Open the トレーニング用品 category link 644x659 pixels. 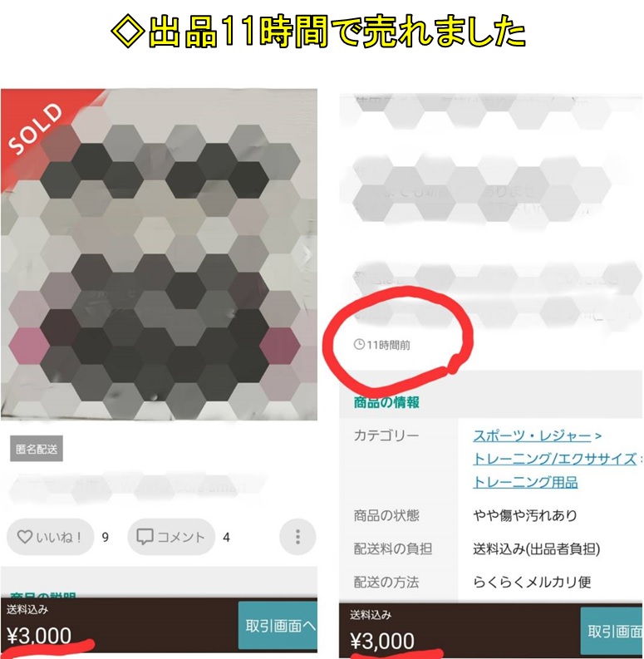[525, 482]
